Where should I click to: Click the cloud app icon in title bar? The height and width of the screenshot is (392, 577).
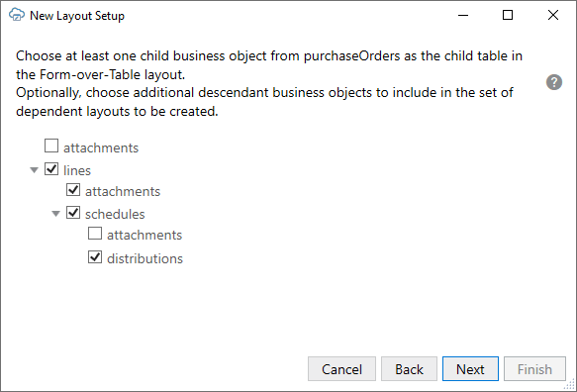coord(17,15)
